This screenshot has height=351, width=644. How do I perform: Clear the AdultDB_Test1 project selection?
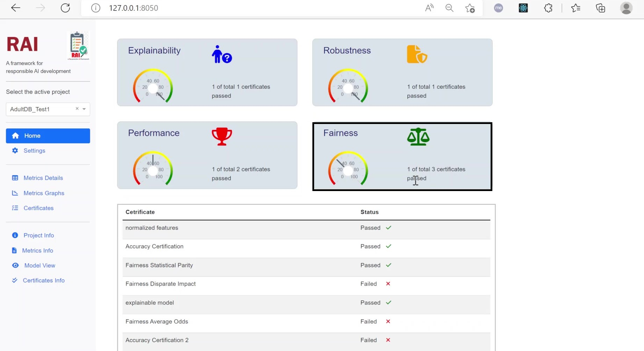click(x=77, y=109)
